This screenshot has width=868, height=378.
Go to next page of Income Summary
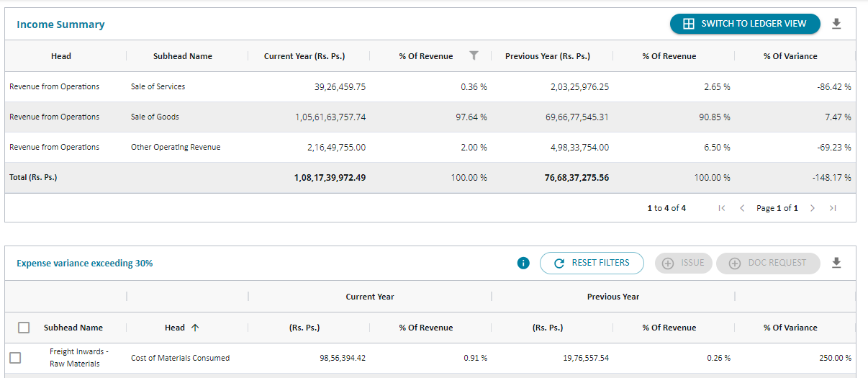click(813, 208)
